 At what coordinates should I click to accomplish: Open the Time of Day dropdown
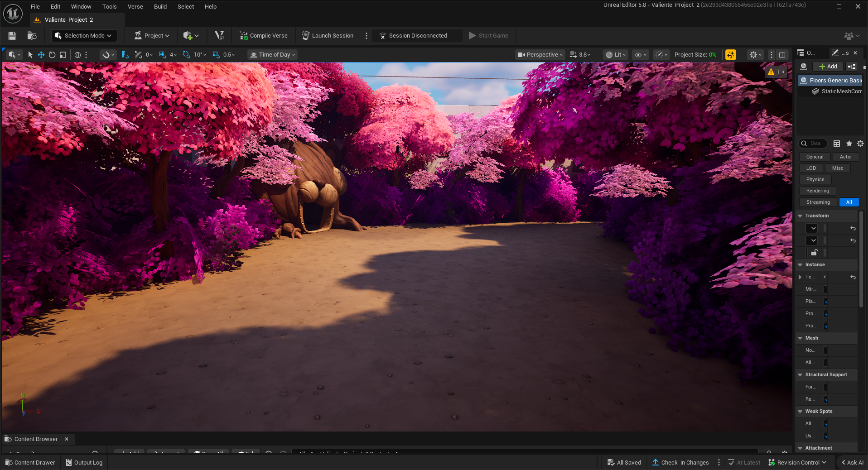click(x=273, y=55)
